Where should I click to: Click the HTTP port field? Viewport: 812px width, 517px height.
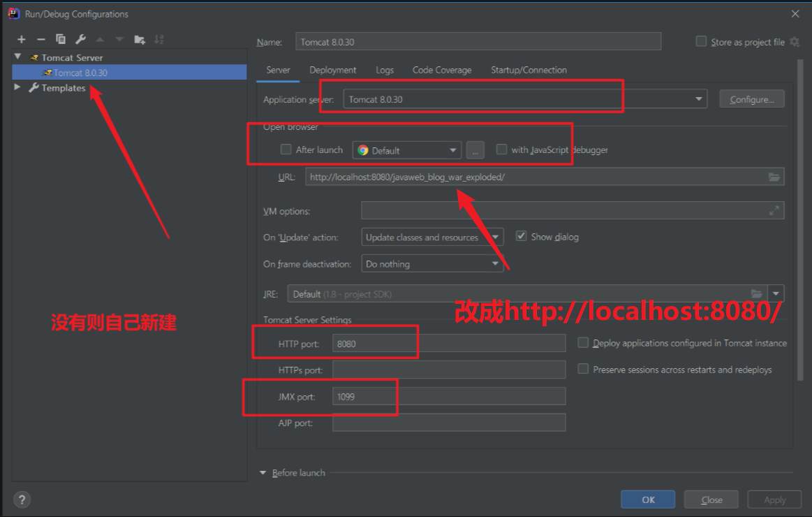448,343
